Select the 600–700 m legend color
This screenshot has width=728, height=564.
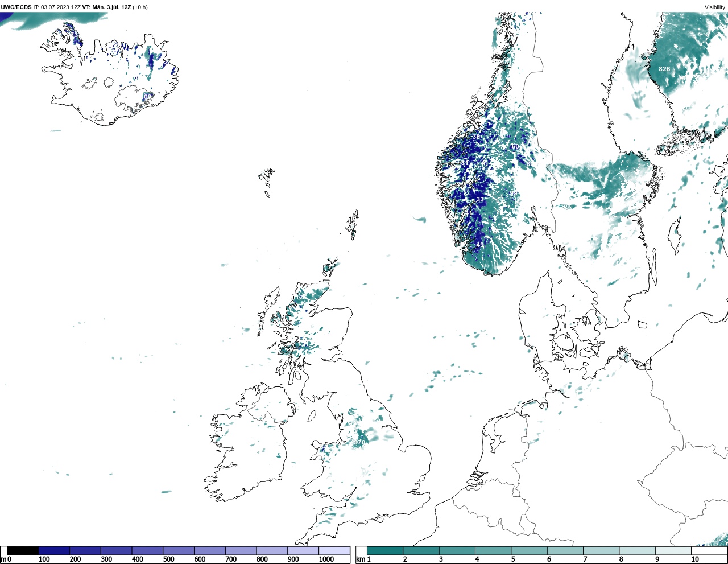click(209, 550)
